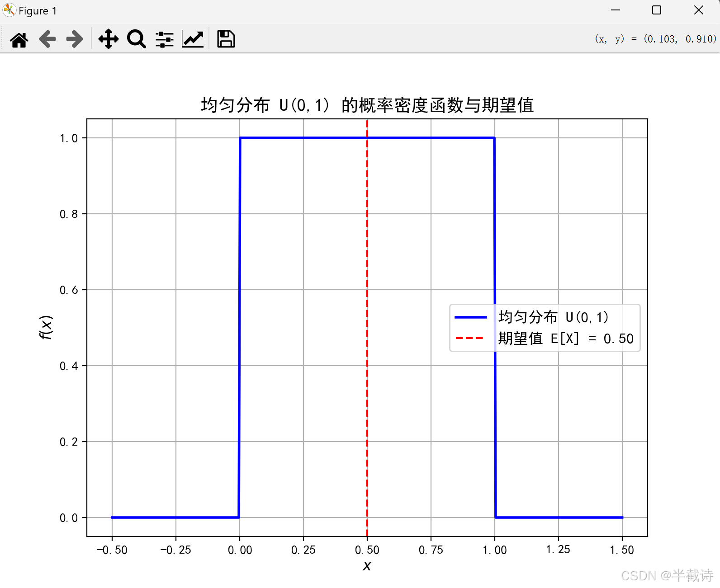Click x-axis tick label 0.00
720x588 pixels.
pyautogui.click(x=240, y=550)
